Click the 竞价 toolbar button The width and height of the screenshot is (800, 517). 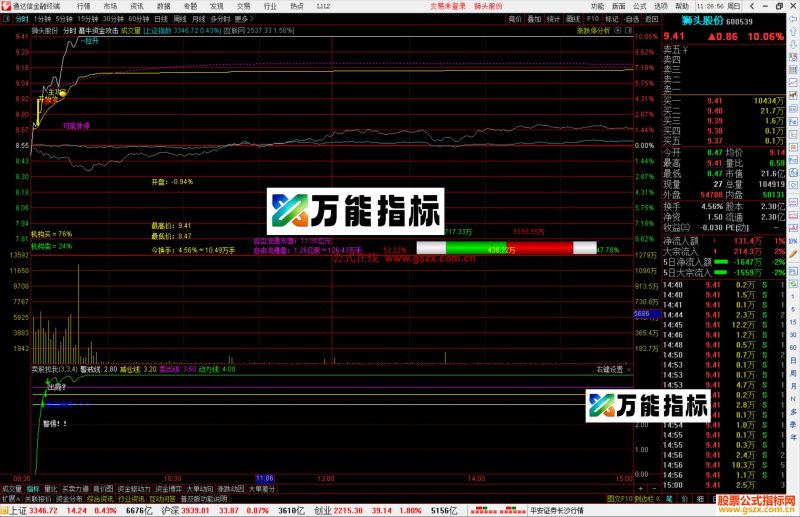[x=515, y=19]
